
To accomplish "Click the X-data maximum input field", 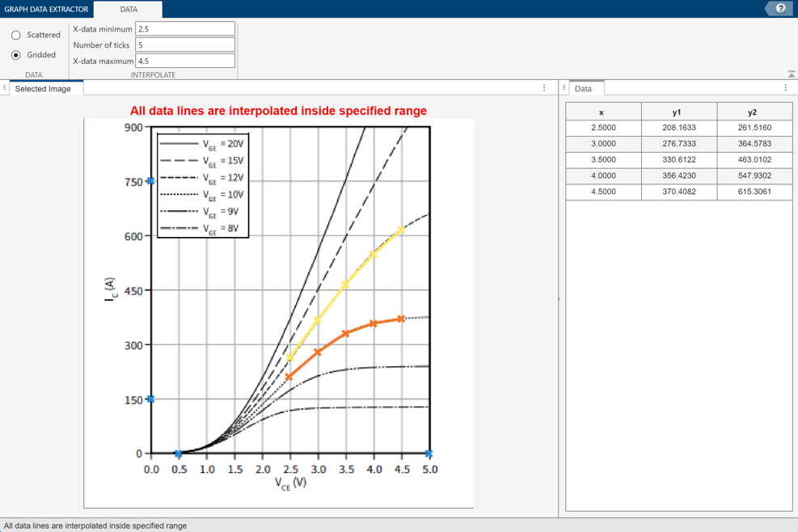I will pos(185,61).
